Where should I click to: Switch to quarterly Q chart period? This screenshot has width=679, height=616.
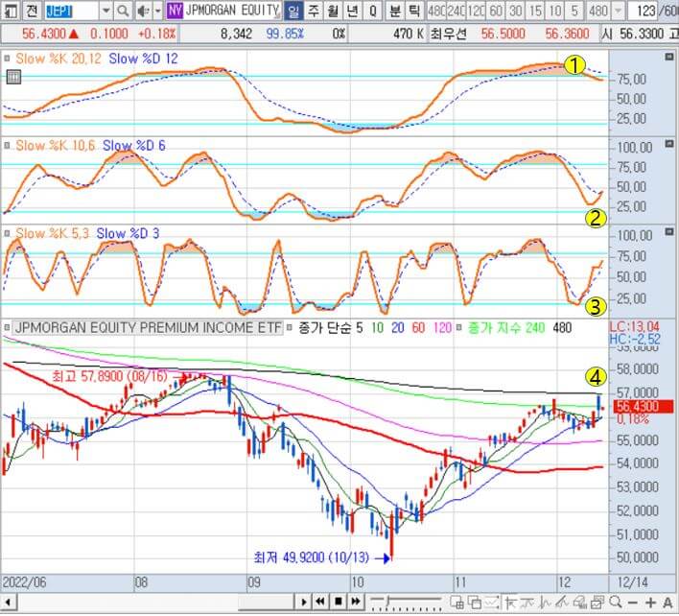point(373,11)
